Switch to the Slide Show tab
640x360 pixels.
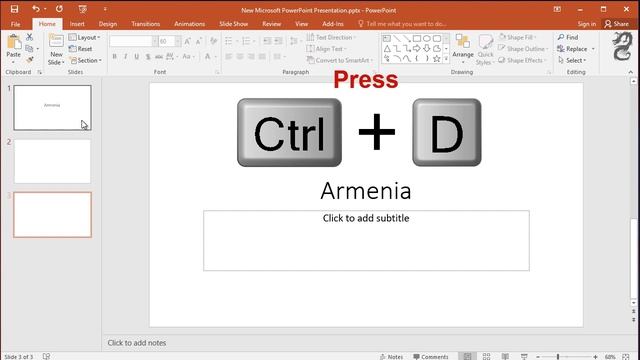coord(233,24)
